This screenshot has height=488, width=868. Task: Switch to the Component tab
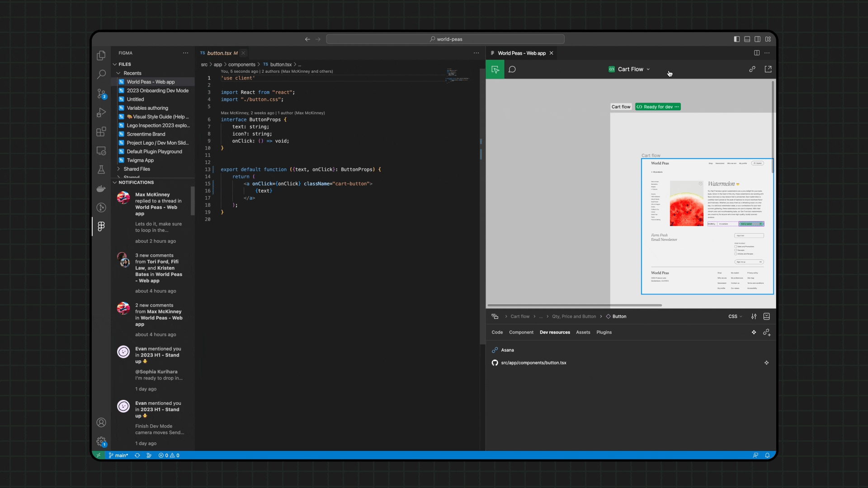521,332
